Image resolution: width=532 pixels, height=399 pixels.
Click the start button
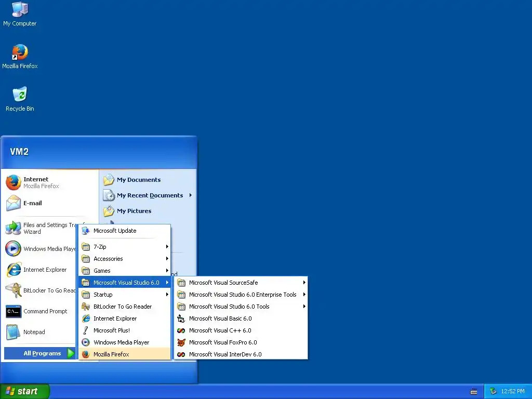(25, 391)
